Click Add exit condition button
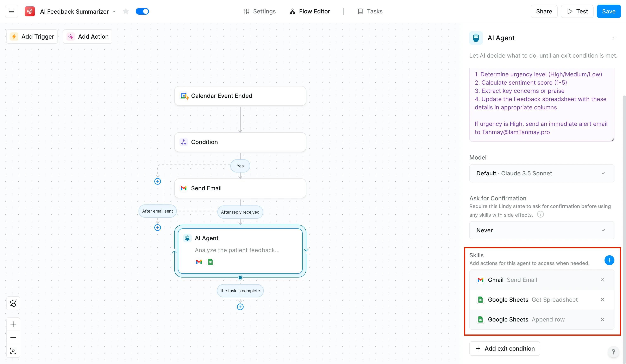Image resolution: width=626 pixels, height=364 pixels. (505, 348)
